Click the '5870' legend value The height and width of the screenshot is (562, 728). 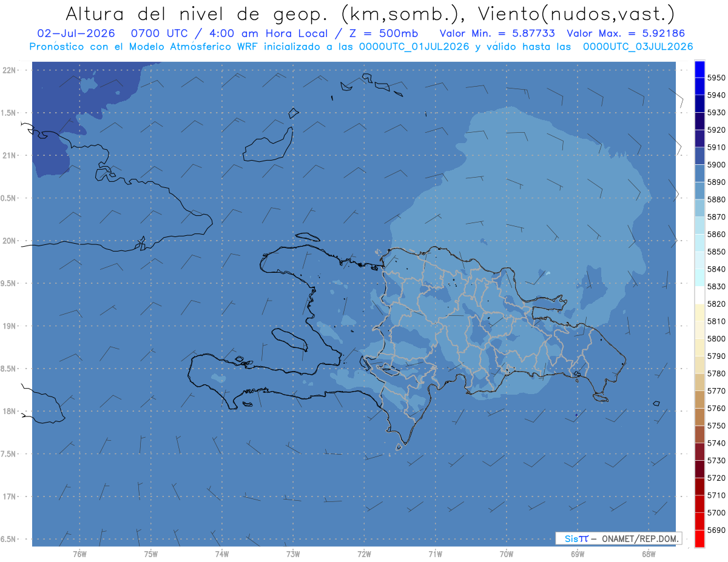pyautogui.click(x=716, y=217)
